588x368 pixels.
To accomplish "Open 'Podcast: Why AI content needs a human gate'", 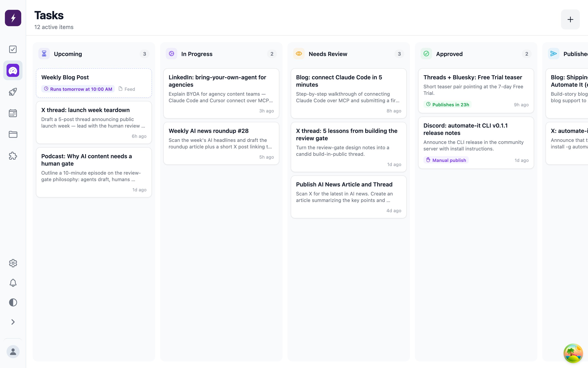I will click(94, 172).
